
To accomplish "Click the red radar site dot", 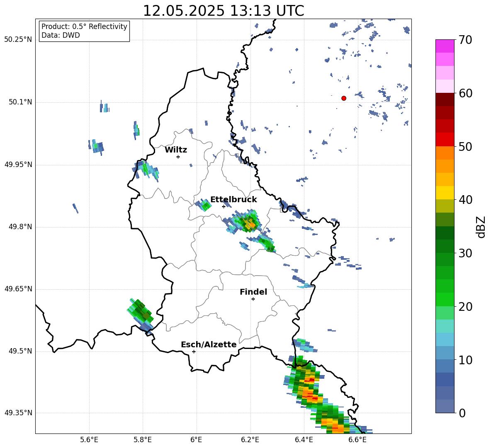I will (x=344, y=98).
